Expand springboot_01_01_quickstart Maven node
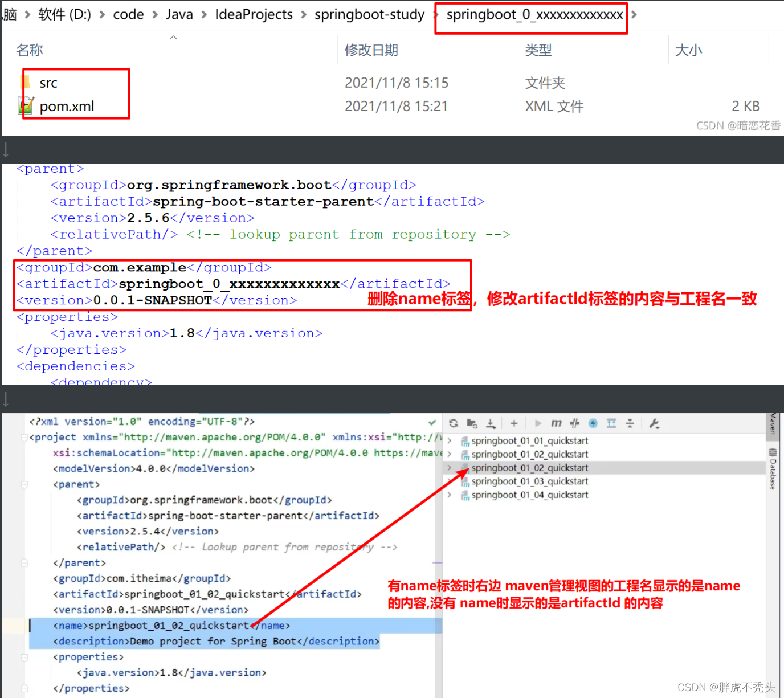 (450, 440)
